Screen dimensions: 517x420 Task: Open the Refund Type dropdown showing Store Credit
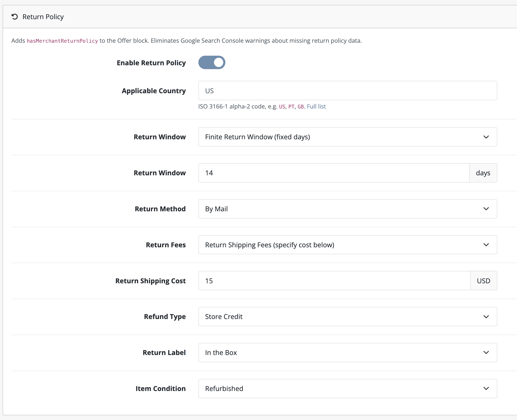click(x=348, y=316)
